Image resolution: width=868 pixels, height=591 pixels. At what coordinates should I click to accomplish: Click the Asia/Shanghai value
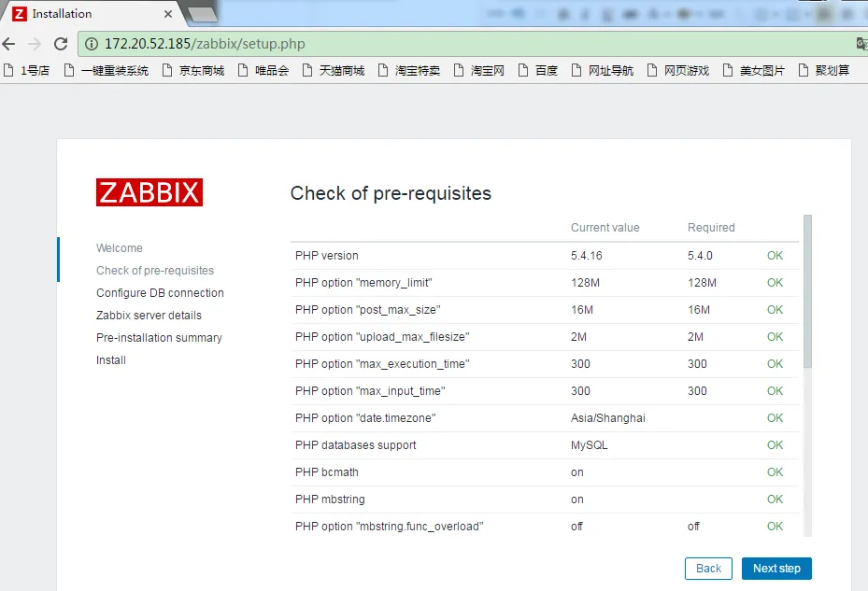pyautogui.click(x=608, y=418)
